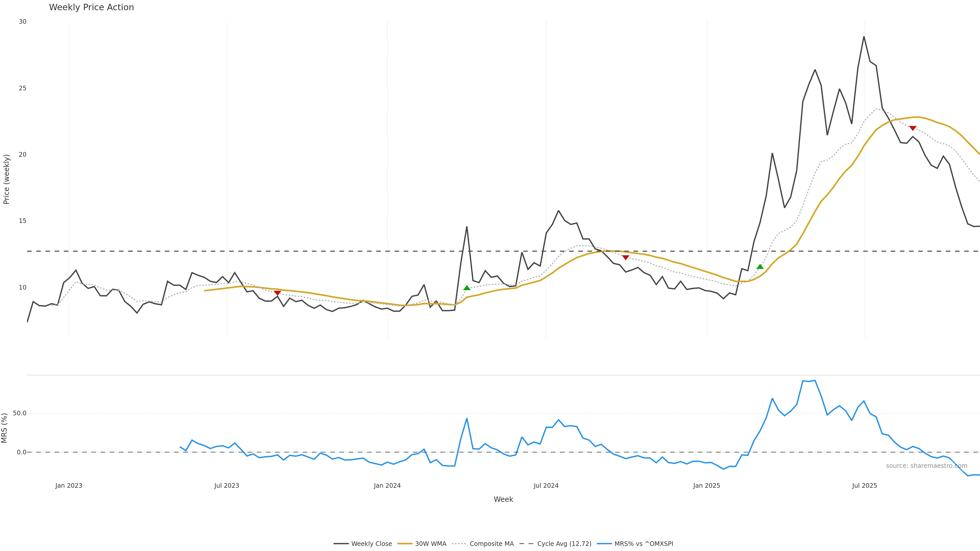Toggle the Composite MA legend label
Viewport: 980px width, 551px height.
492,544
